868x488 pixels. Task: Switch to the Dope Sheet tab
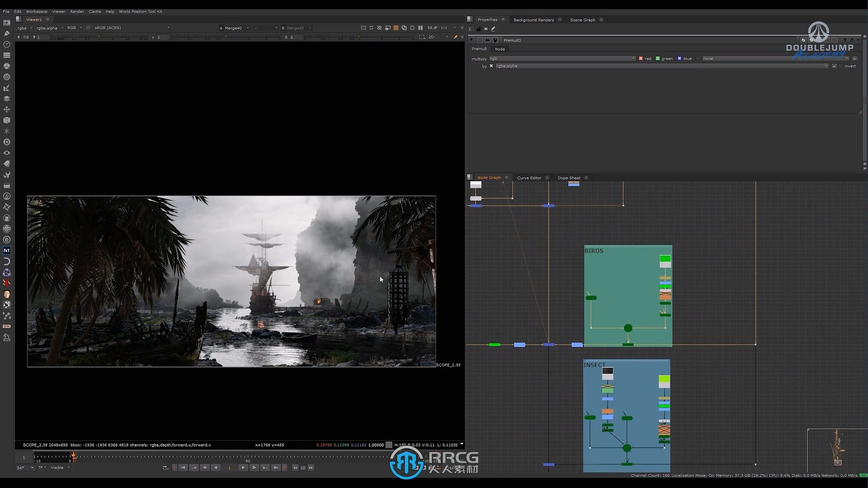click(x=569, y=178)
